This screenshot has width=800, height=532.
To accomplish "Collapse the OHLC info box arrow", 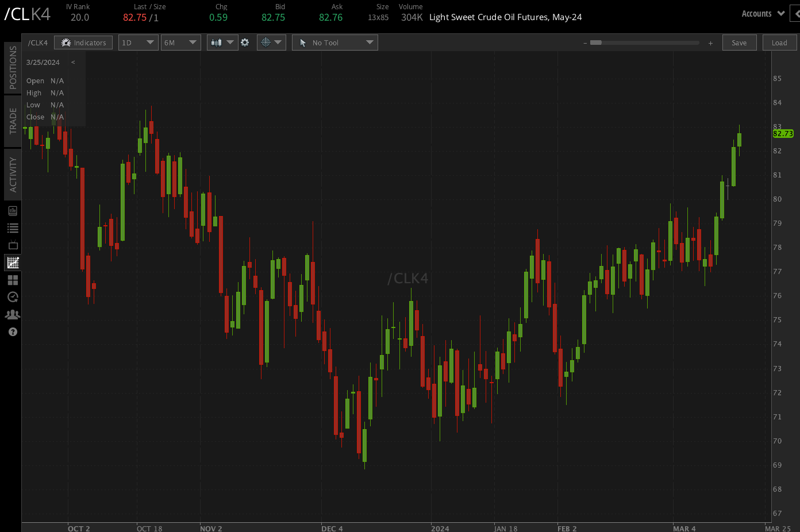I will [x=73, y=62].
